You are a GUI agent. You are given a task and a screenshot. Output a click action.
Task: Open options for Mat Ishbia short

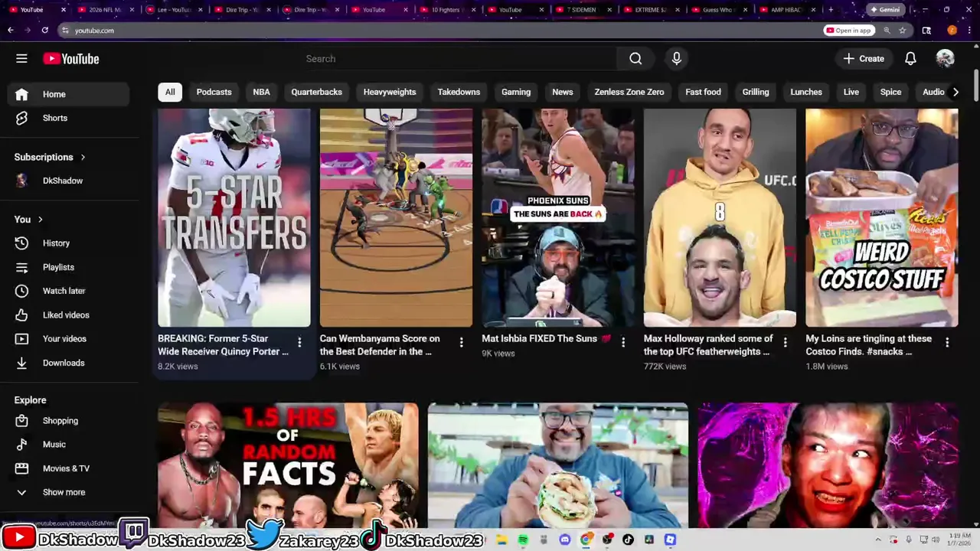623,342
